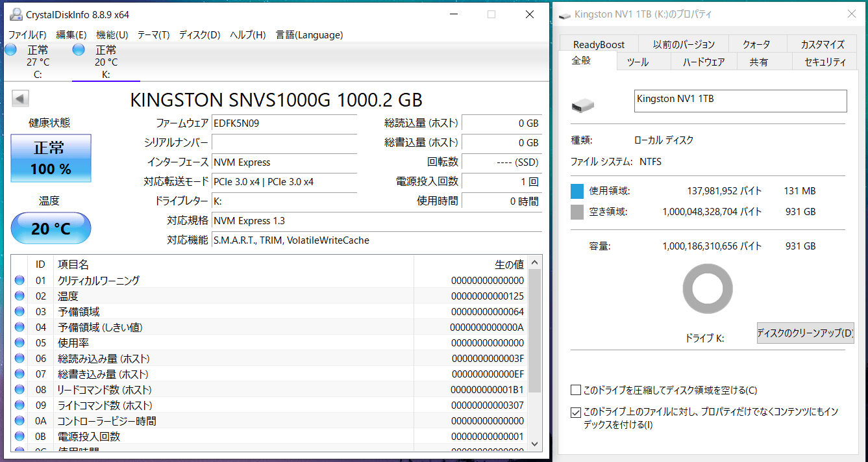Image resolution: width=868 pixels, height=462 pixels.
Task: Click status orb for ID 0A コントローラービジー時間
Action: click(19, 421)
